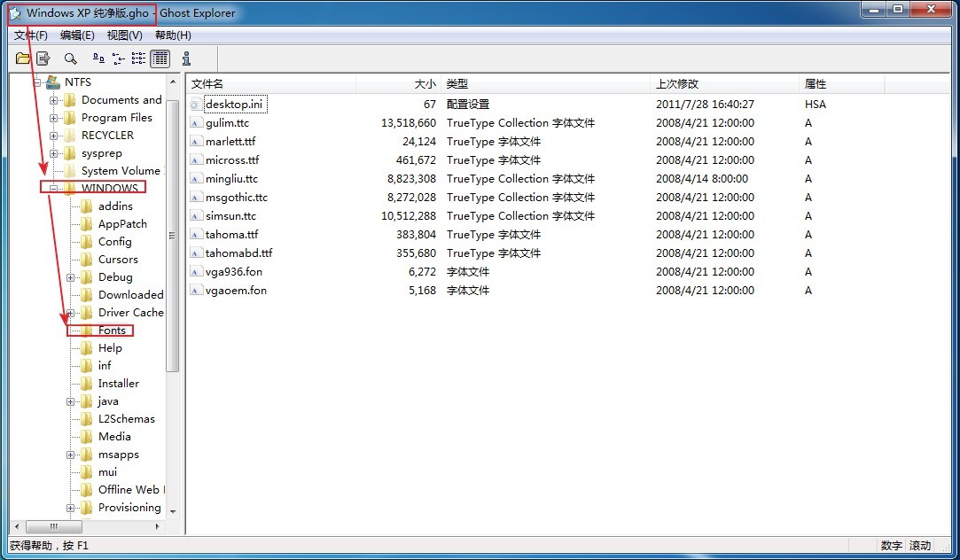Sort by the 属性 column header
Image resolution: width=960 pixels, height=560 pixels.
[842, 84]
